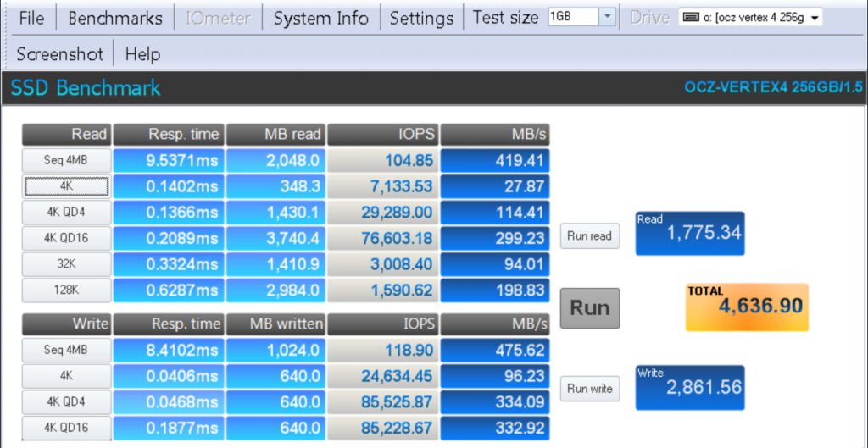Click the 1,024.0 MB written cell
Viewport: 868px width, 448px height.
point(275,350)
